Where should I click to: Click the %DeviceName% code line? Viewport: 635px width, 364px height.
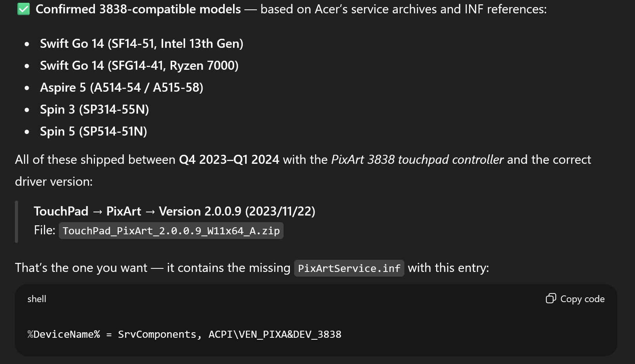(184, 334)
